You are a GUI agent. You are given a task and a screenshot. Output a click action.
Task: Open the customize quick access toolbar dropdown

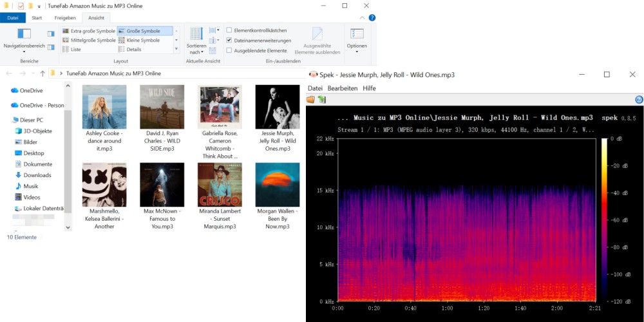coord(39,6)
